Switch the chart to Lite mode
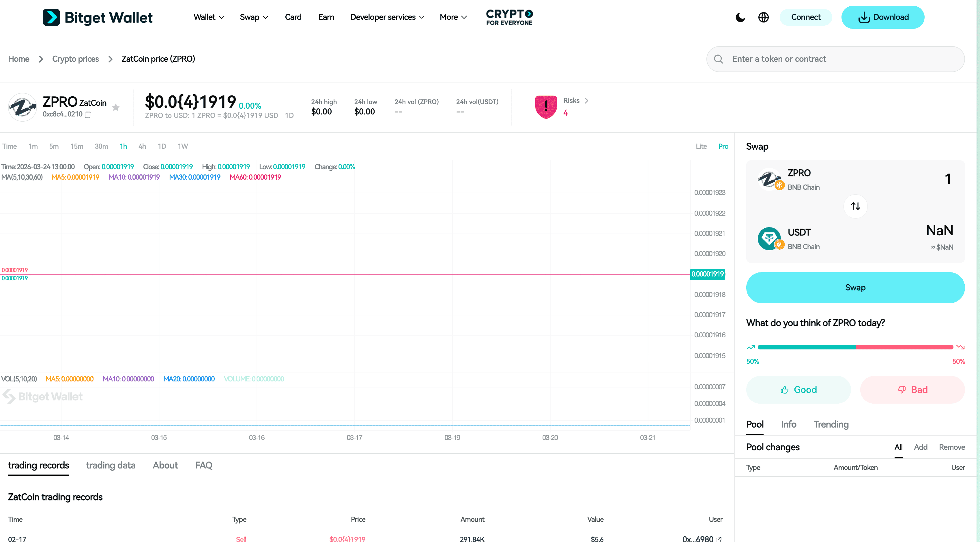 point(701,146)
